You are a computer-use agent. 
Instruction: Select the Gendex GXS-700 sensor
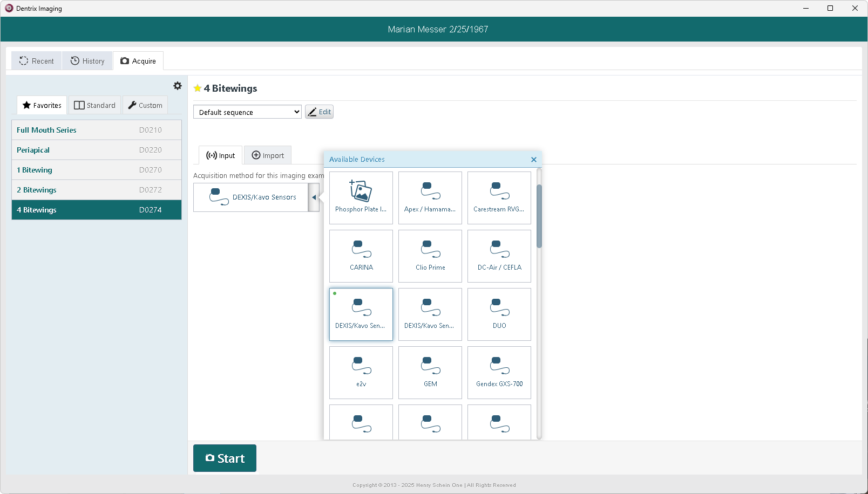(x=499, y=372)
